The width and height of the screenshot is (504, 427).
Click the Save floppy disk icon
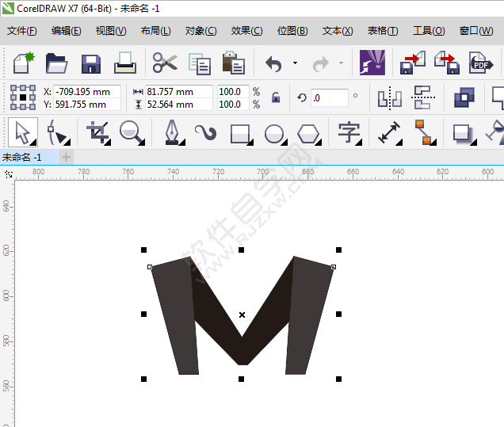click(x=91, y=63)
